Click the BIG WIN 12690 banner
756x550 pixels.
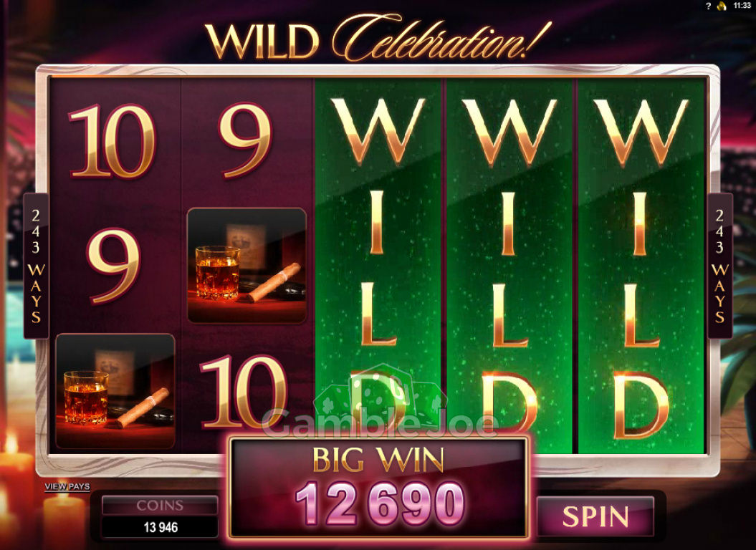(378, 487)
